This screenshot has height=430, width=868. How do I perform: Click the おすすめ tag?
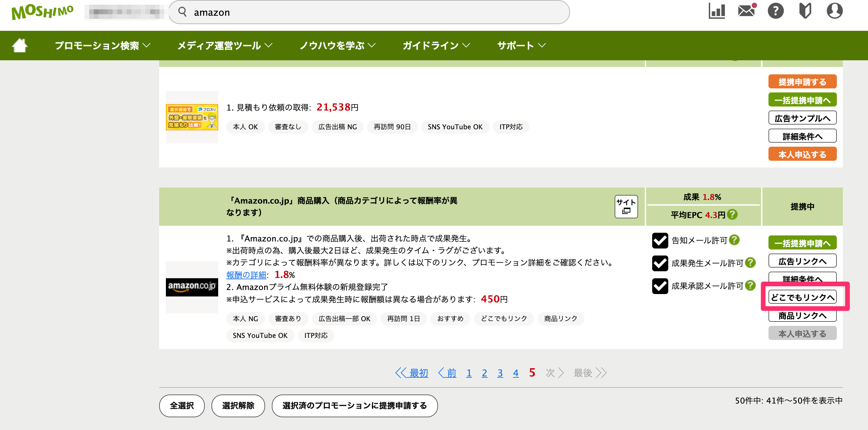pos(450,319)
